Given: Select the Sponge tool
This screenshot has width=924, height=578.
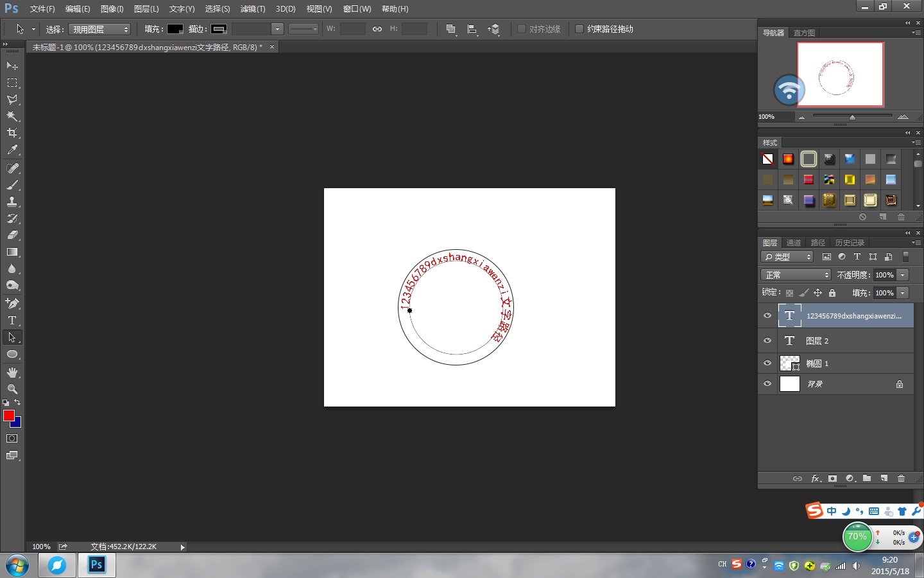Looking at the screenshot, I should (x=12, y=286).
